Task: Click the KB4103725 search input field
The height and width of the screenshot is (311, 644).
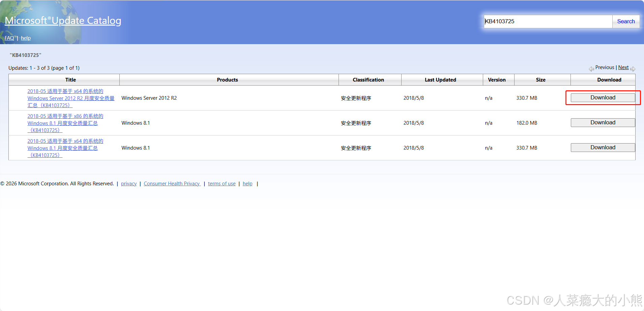Action: pos(548,21)
